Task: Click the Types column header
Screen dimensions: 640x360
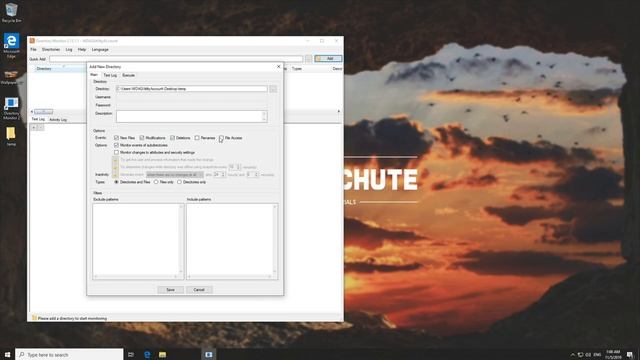Action: pos(297,69)
